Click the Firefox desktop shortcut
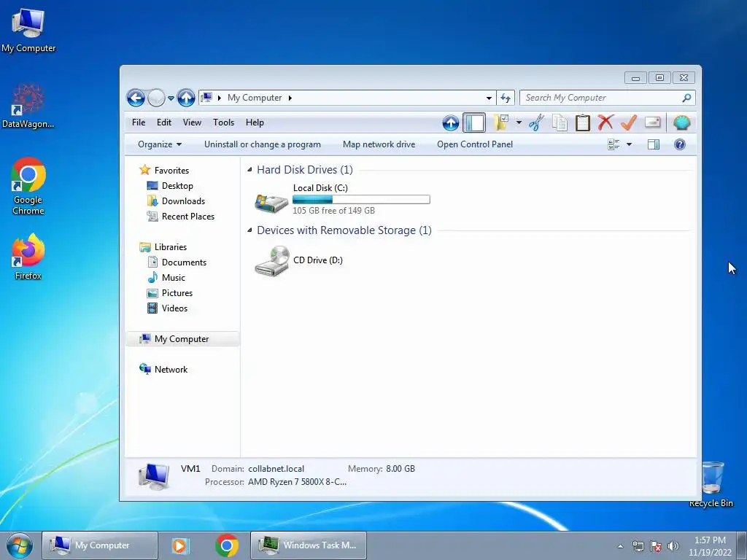The height and width of the screenshot is (560, 747). (28, 257)
